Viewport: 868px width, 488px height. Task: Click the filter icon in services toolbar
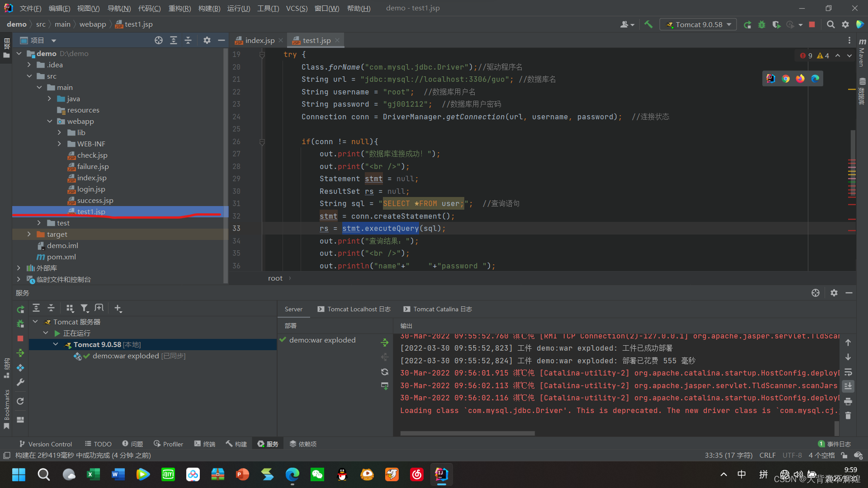[x=84, y=308]
